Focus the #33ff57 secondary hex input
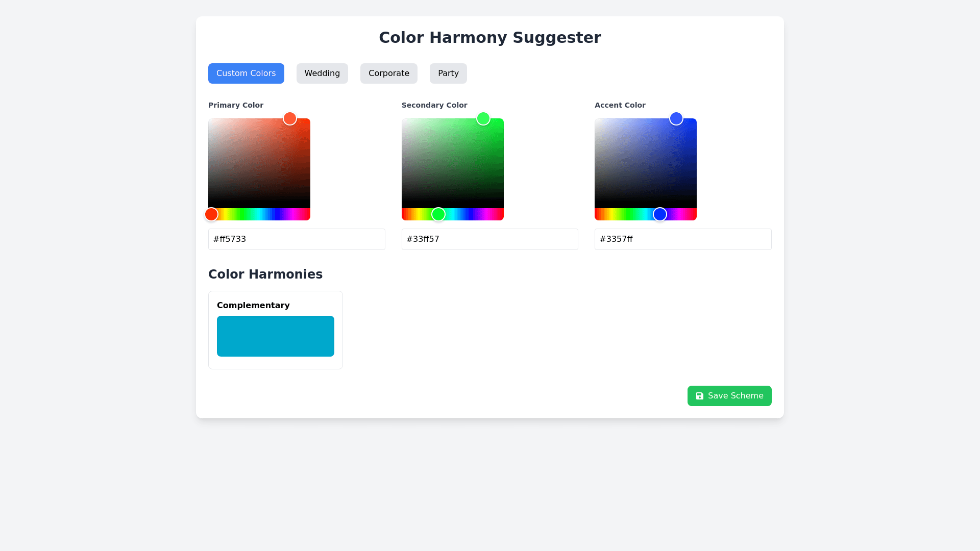This screenshot has width=980, height=551. pos(489,239)
